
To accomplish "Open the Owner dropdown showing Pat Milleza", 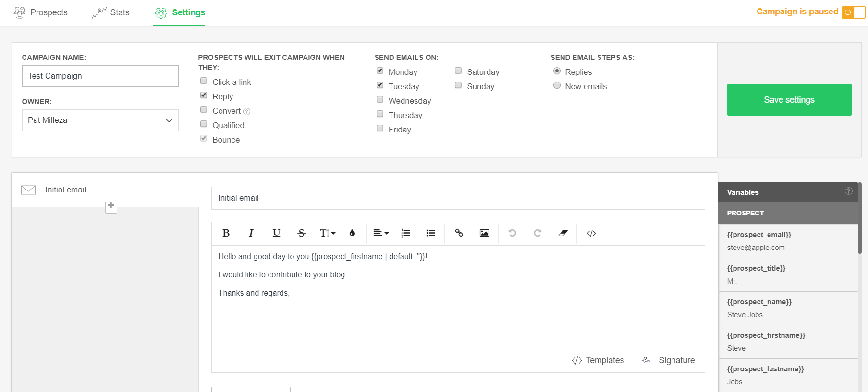I will 100,120.
